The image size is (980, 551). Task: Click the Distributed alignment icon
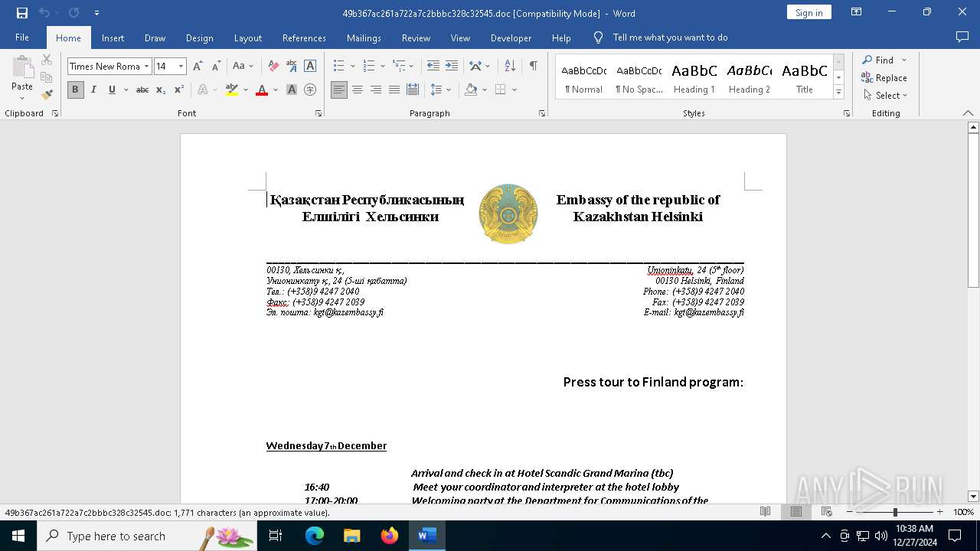click(x=413, y=90)
